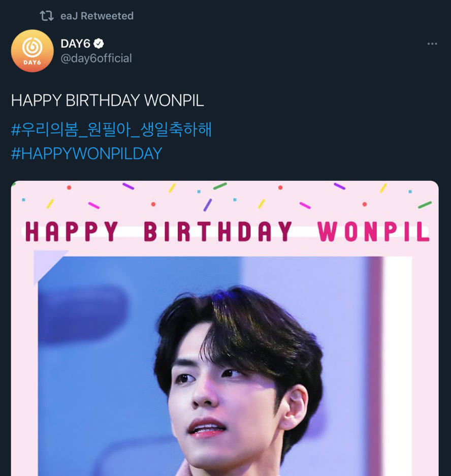Open the @day6official handle
This screenshot has height=476, width=451.
click(x=96, y=58)
